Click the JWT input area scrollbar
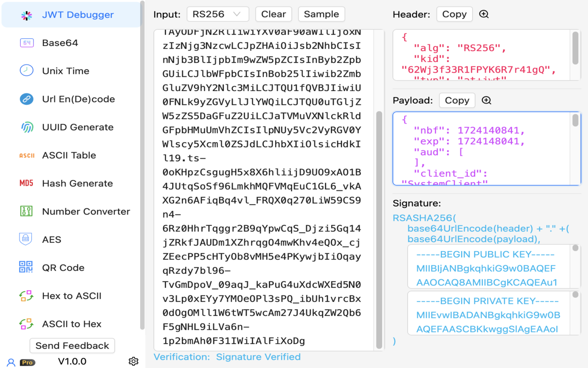Screen dimensions: 588x368 coord(379,229)
